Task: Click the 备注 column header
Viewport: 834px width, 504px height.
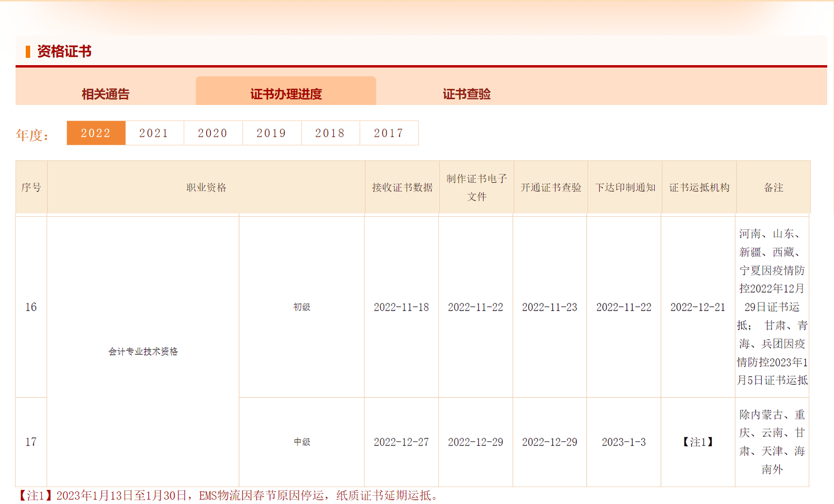Action: pyautogui.click(x=773, y=188)
